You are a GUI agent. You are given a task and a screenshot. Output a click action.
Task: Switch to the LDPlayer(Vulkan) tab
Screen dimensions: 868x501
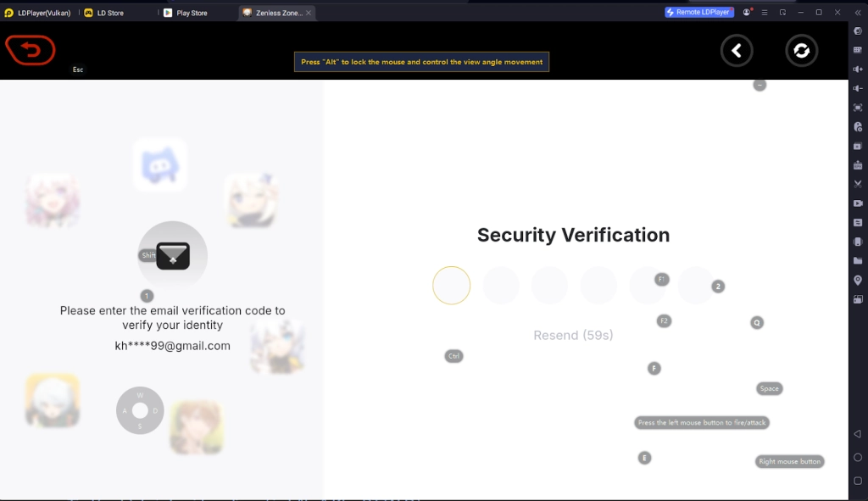point(38,13)
